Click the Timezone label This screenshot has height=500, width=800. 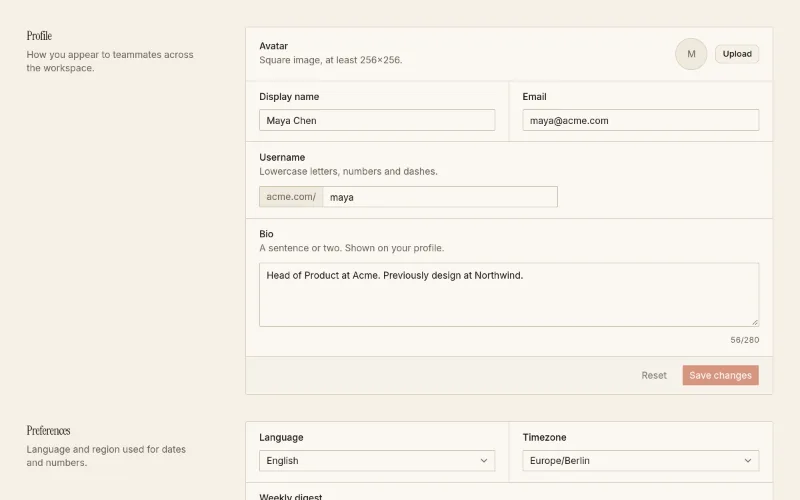[544, 438]
